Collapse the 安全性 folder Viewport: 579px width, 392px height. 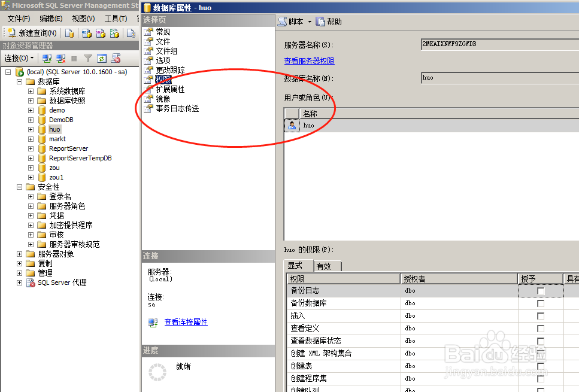(19, 187)
